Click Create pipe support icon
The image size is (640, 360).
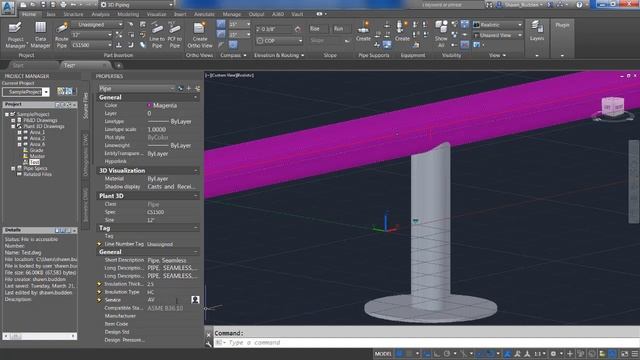click(363, 31)
